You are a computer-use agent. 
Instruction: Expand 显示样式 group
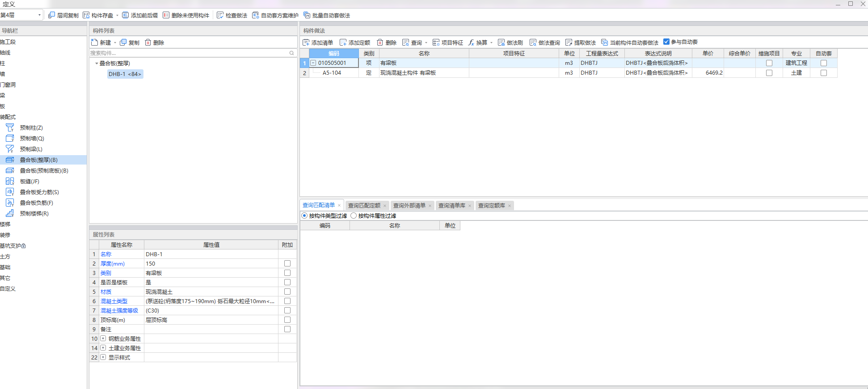point(103,357)
